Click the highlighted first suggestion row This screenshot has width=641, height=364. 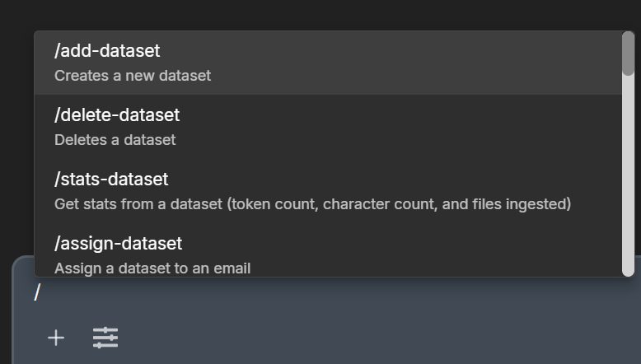(x=330, y=63)
